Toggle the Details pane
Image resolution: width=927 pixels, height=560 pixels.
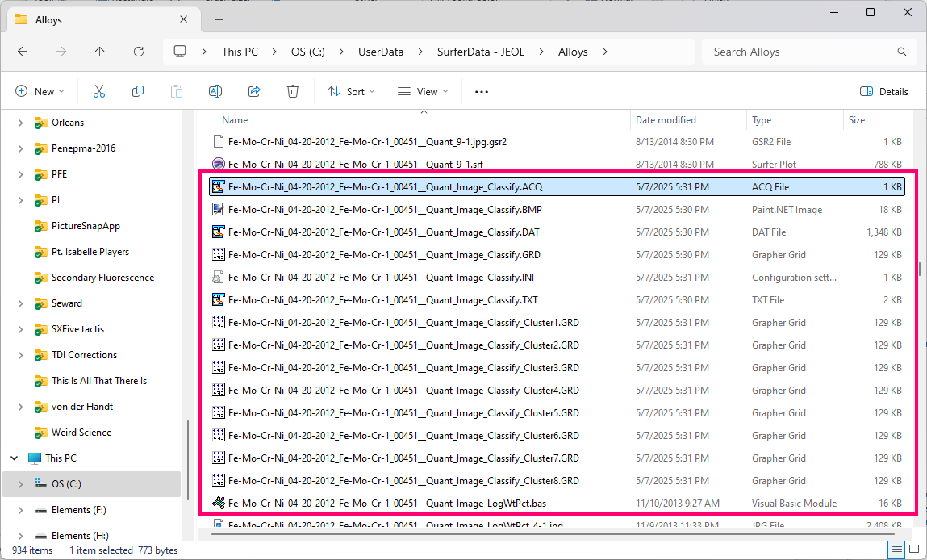(884, 92)
